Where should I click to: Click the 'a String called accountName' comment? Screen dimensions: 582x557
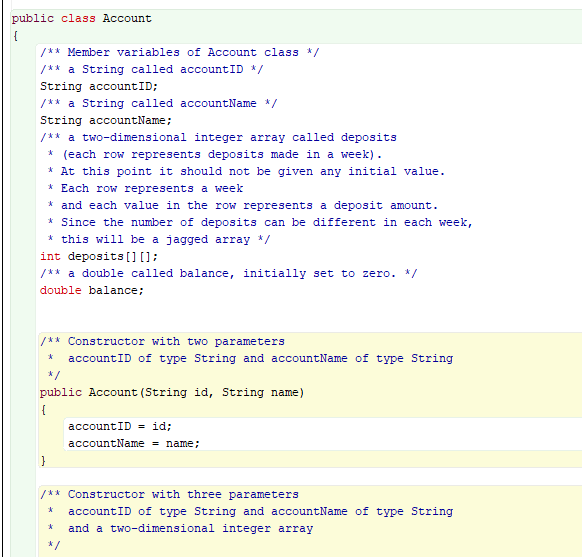click(x=159, y=104)
